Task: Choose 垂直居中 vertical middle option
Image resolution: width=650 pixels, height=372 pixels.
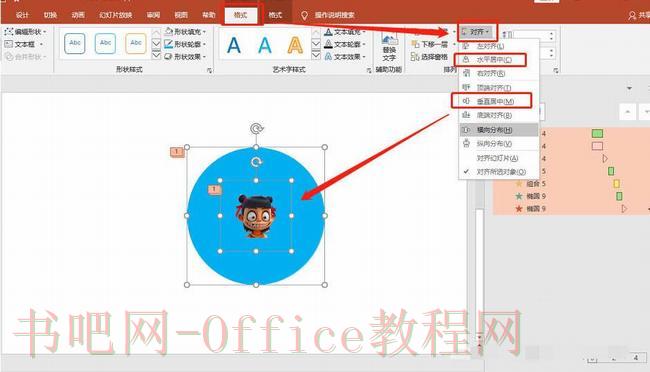Action: [x=491, y=101]
